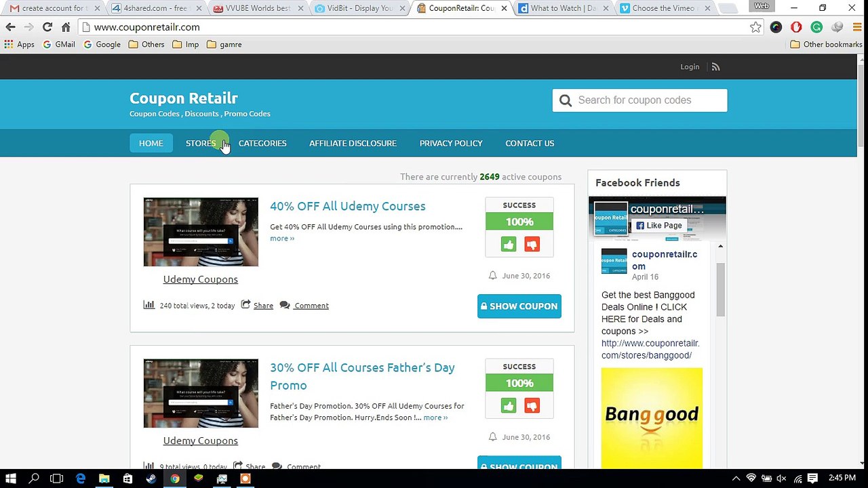
Task: Open the Others bookmarks folder
Action: click(146, 44)
